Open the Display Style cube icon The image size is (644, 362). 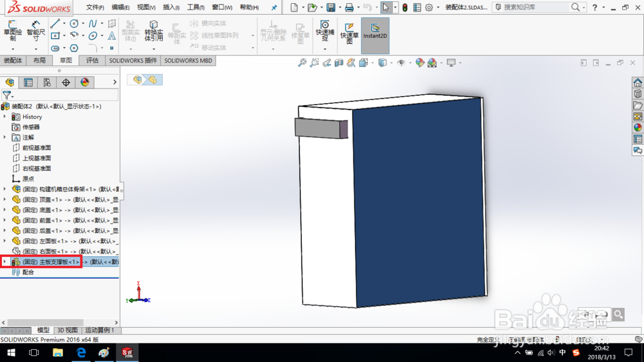(383, 62)
